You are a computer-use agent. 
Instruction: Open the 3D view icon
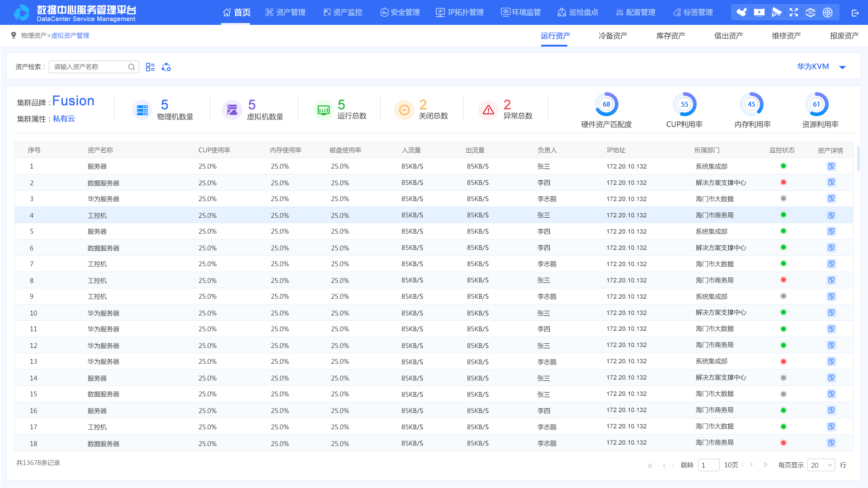coord(811,12)
